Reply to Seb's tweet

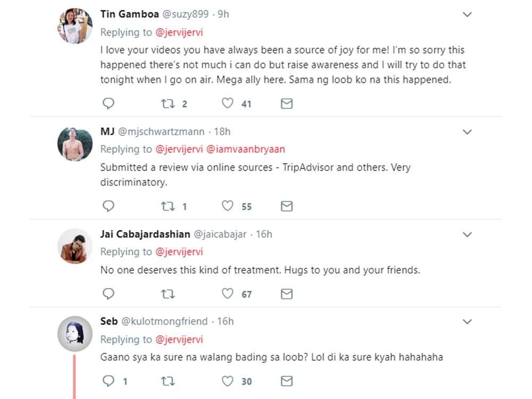(x=109, y=381)
